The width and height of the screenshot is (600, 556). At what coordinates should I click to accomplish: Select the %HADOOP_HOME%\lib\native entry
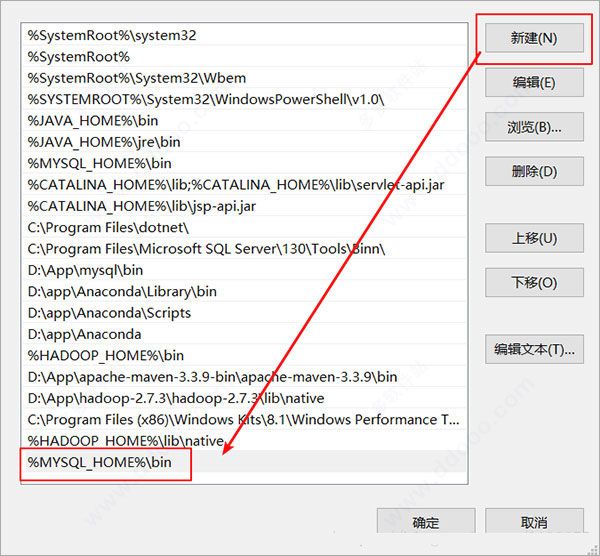(x=244, y=441)
